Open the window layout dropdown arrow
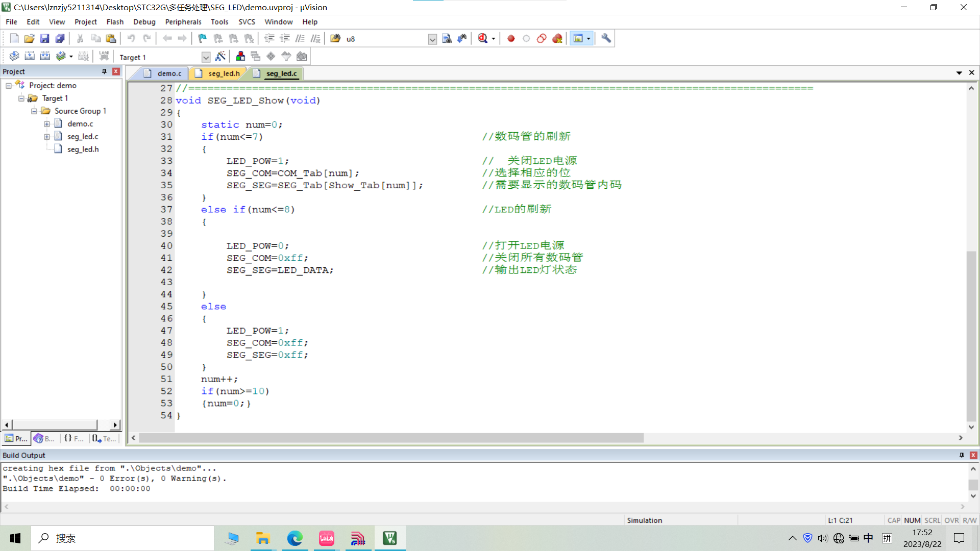 pyautogui.click(x=589, y=39)
